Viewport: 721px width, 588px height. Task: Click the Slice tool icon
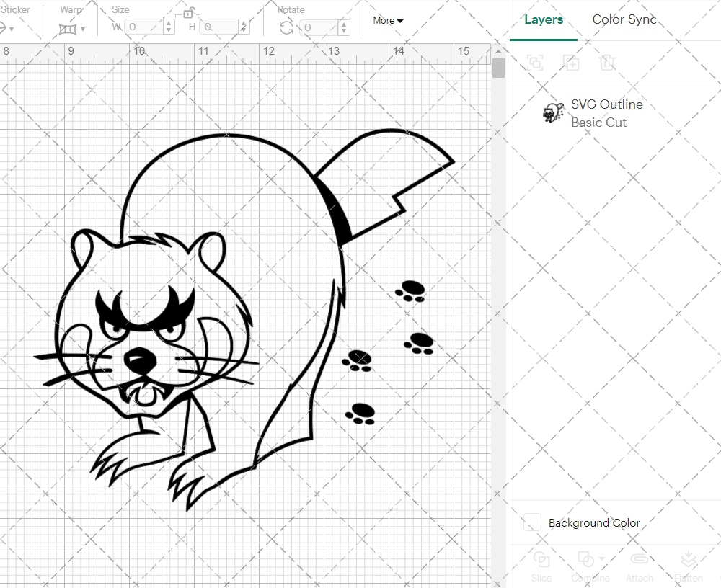(541, 560)
